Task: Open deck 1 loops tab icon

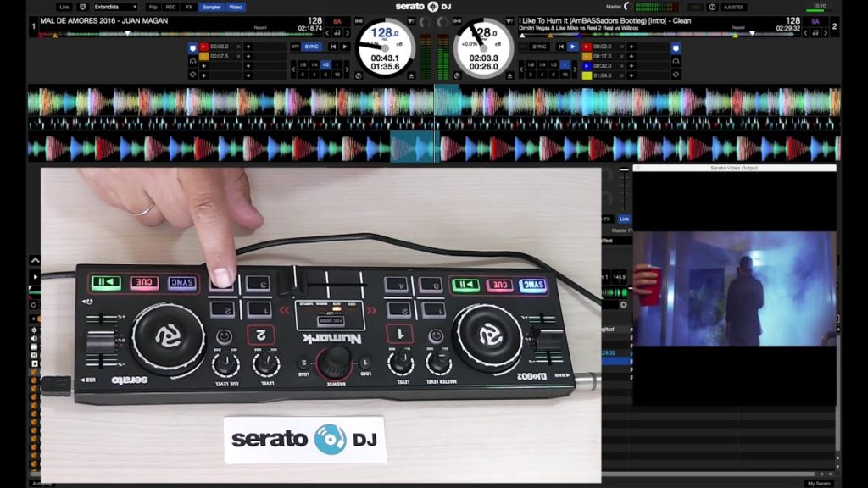Action: point(192,61)
